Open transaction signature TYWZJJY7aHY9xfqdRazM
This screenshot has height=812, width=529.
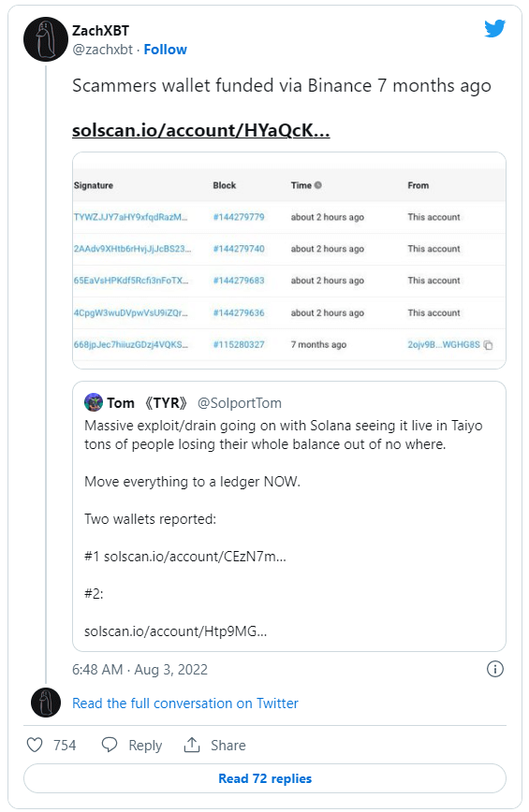click(130, 217)
